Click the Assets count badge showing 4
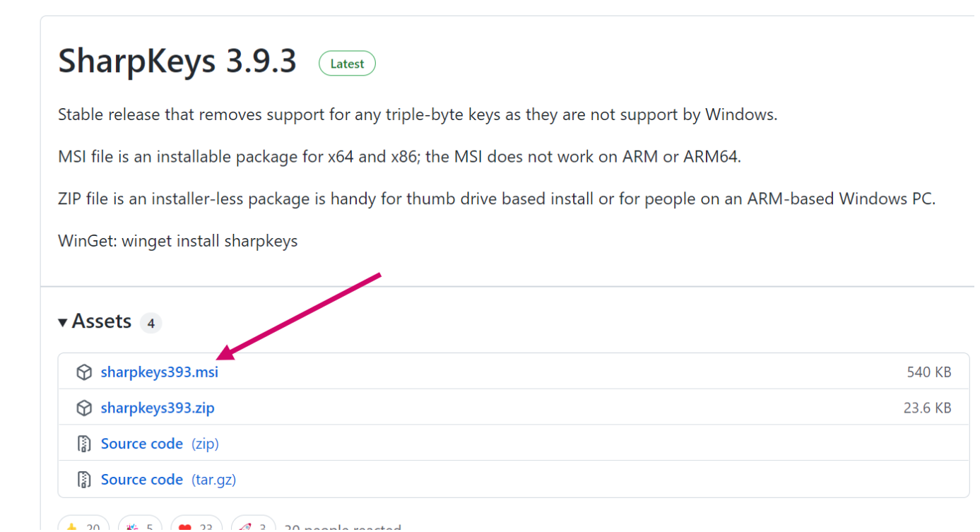This screenshot has width=980, height=532. [x=150, y=324]
